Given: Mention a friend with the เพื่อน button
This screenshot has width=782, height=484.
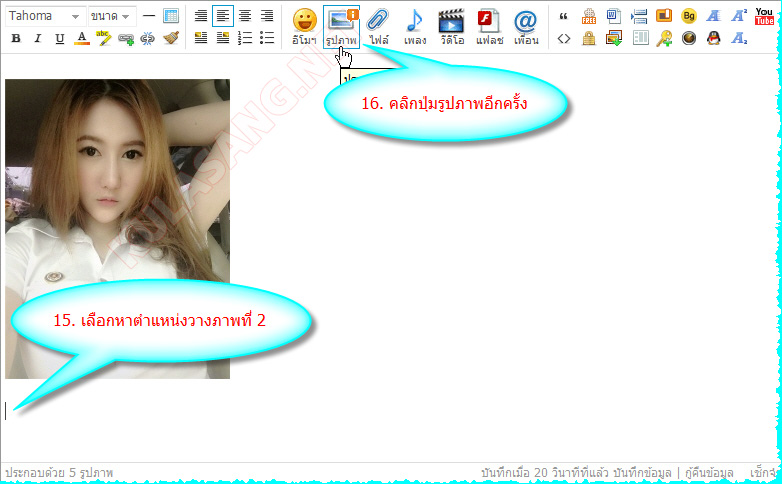Looking at the screenshot, I should pyautogui.click(x=526, y=27).
